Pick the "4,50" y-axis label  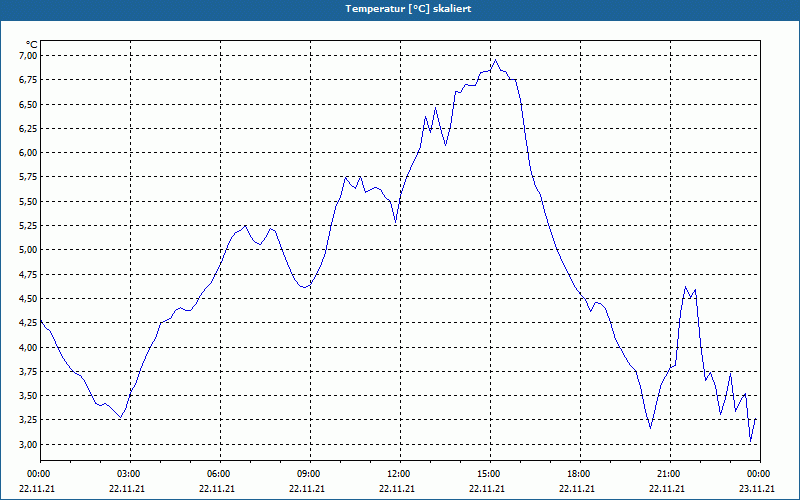(x=28, y=299)
